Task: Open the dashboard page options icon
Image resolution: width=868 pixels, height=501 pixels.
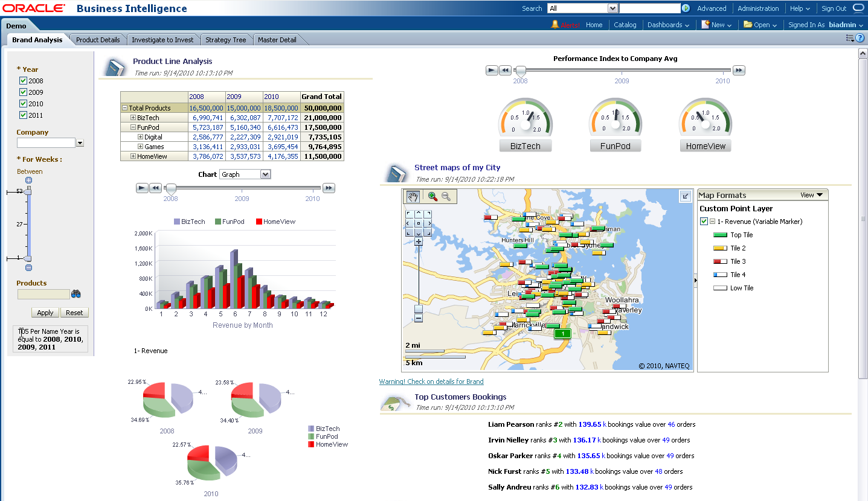Action: [850, 38]
